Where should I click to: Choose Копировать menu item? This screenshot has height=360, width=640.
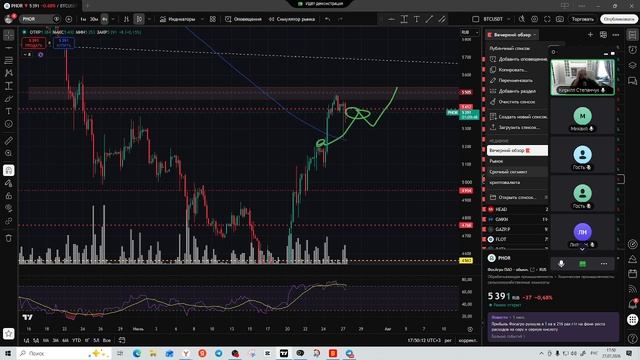[518, 69]
